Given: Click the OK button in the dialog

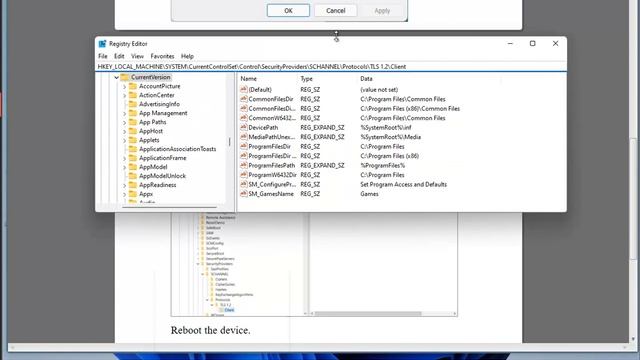Looking at the screenshot, I should tap(288, 11).
